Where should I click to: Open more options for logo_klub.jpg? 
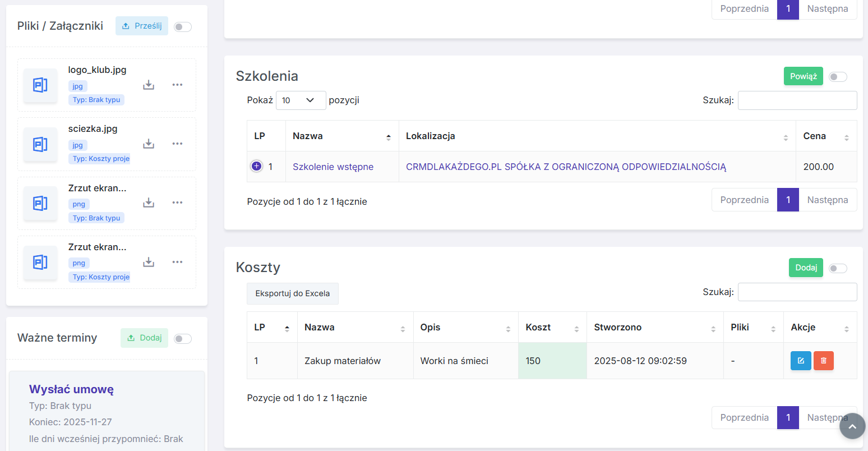coord(177,85)
